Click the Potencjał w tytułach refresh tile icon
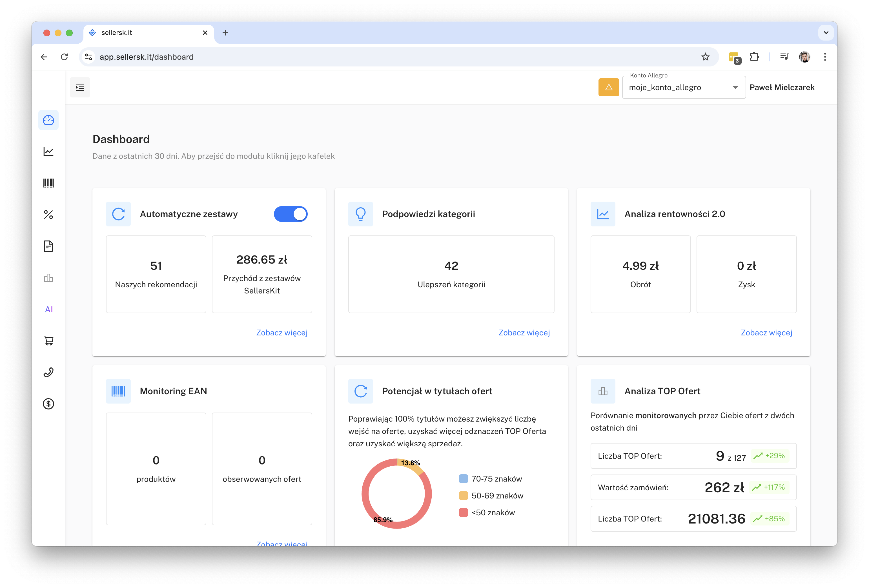Image resolution: width=869 pixels, height=588 pixels. [x=360, y=391]
